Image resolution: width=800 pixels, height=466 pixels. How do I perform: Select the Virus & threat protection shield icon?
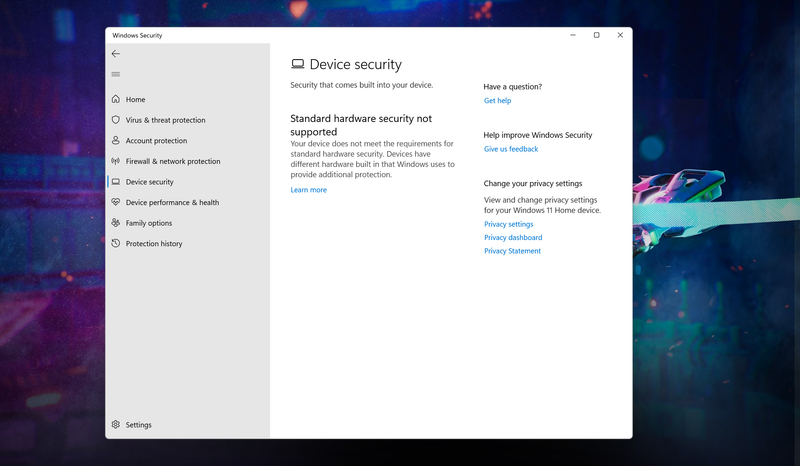pos(116,120)
